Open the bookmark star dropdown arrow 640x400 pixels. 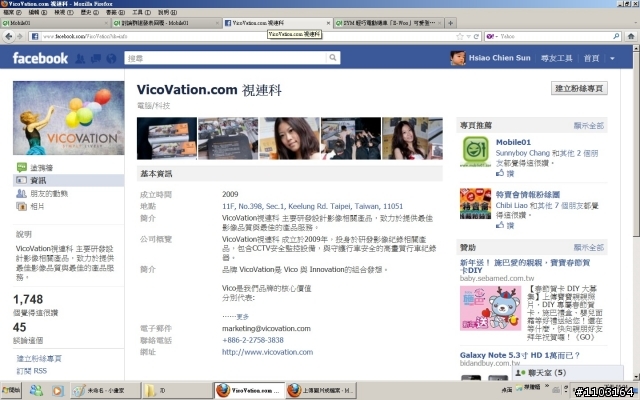pyautogui.click(x=469, y=37)
